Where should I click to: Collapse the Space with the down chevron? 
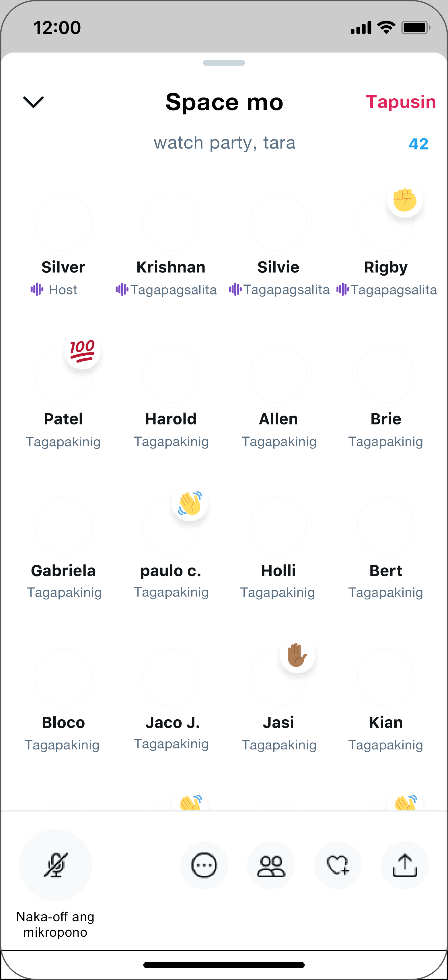[x=34, y=102]
